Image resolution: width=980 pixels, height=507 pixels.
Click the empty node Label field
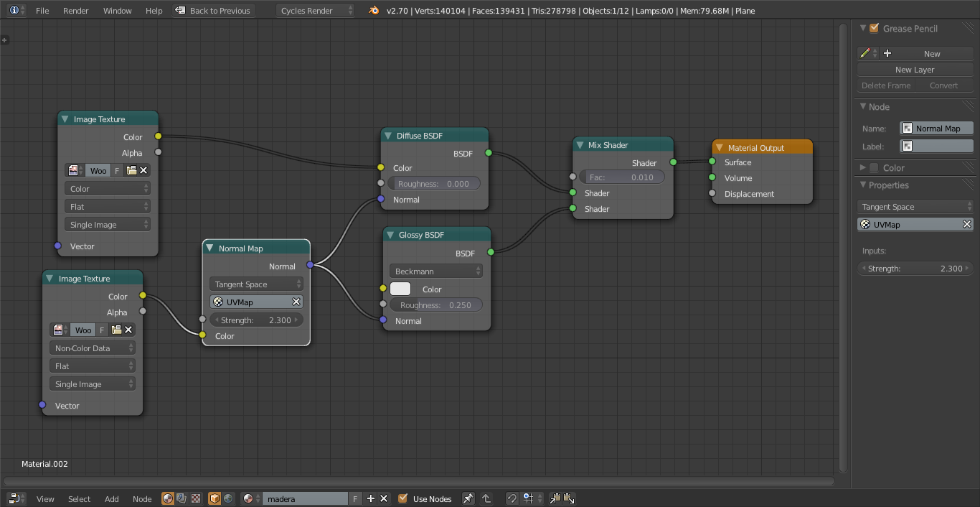(x=937, y=146)
